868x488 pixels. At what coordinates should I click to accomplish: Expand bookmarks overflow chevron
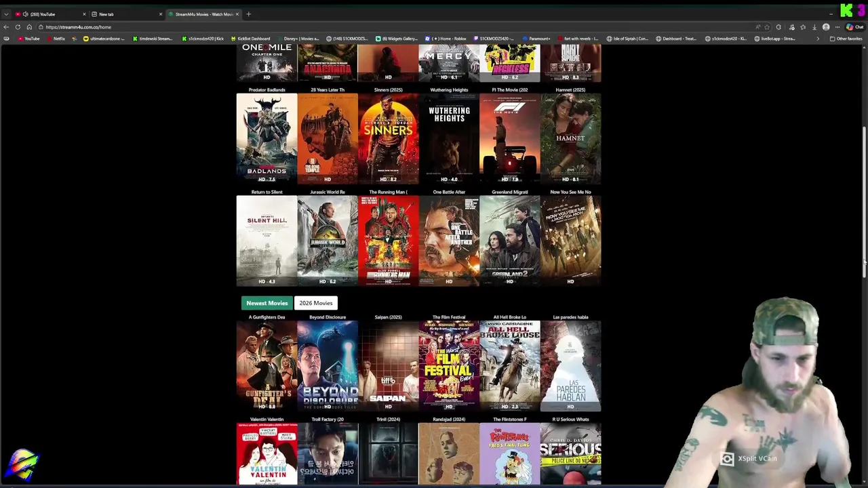pos(817,39)
